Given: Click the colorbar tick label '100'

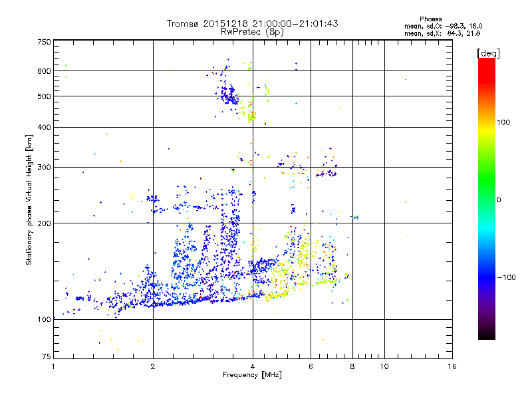Looking at the screenshot, I should tap(503, 122).
